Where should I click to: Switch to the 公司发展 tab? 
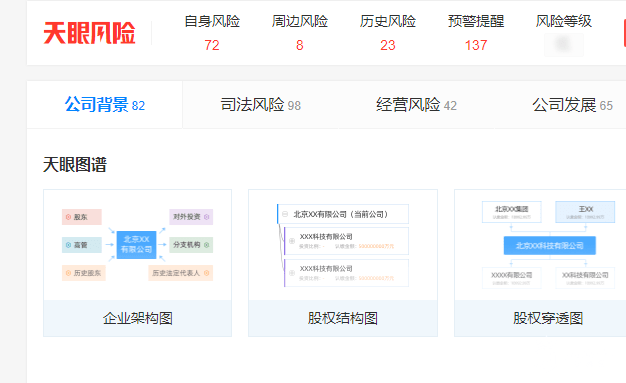(572, 105)
